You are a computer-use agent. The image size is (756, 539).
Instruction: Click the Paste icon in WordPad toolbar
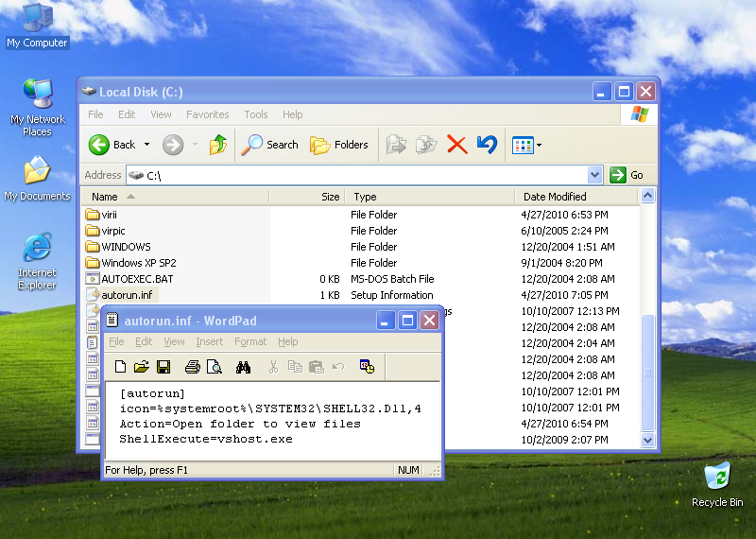tap(317, 367)
